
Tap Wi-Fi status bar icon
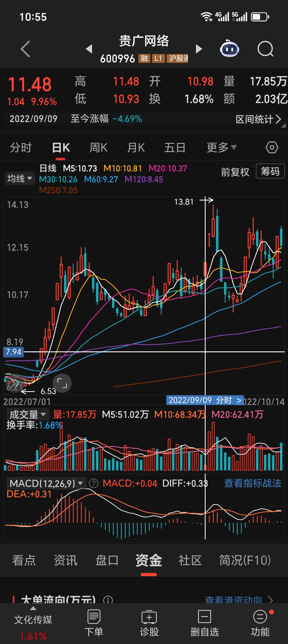[x=206, y=17]
